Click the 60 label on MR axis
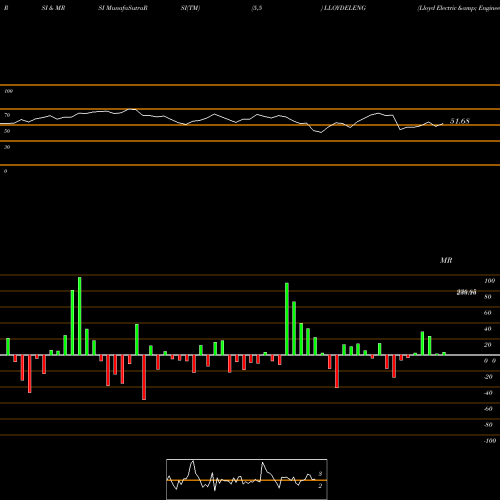This screenshot has width=500, height=500. 488,313
